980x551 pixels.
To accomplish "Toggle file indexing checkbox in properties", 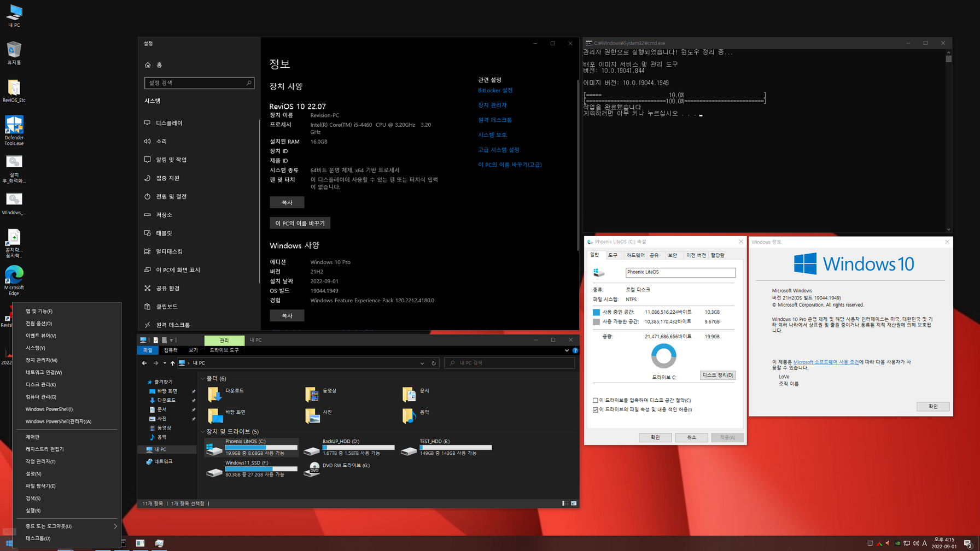I will coord(596,409).
